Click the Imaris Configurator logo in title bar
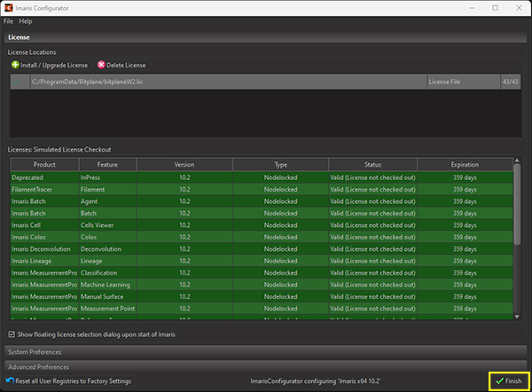The width and height of the screenshot is (532, 392). [x=8, y=8]
